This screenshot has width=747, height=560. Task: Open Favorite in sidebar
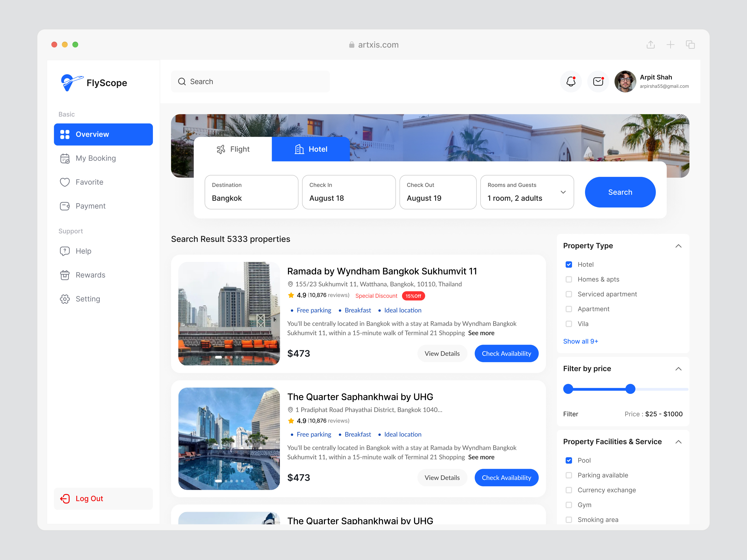(x=103, y=182)
